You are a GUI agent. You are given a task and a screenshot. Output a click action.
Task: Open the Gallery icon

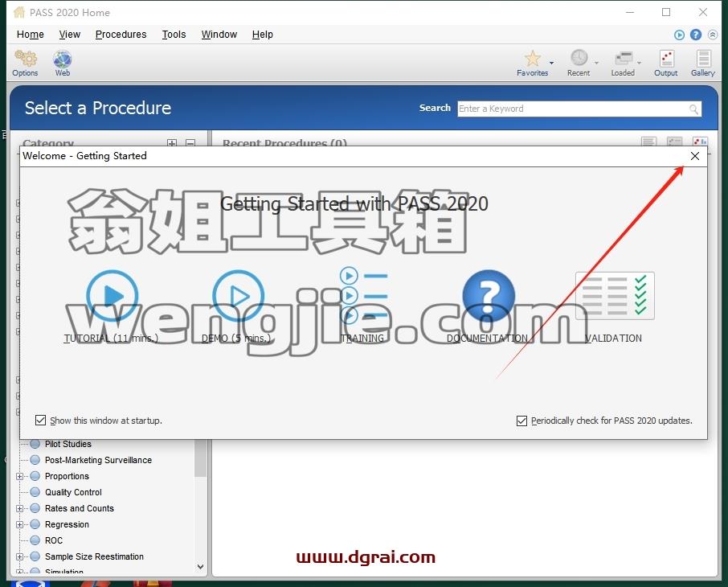tap(703, 59)
